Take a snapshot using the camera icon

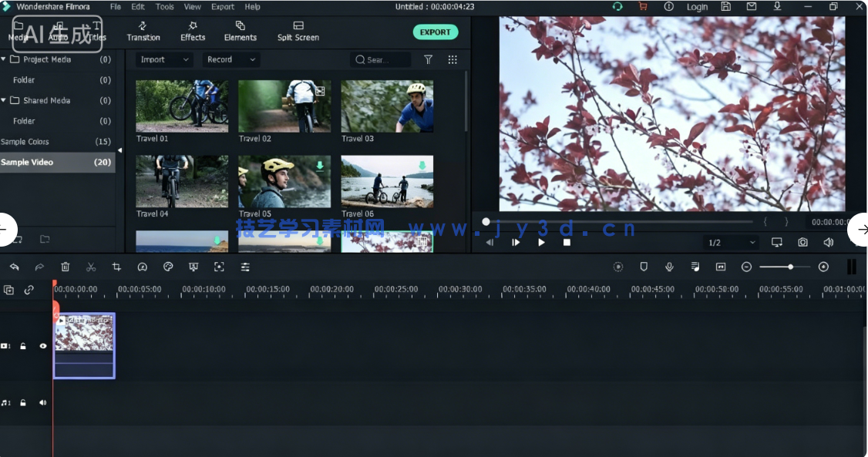point(802,242)
